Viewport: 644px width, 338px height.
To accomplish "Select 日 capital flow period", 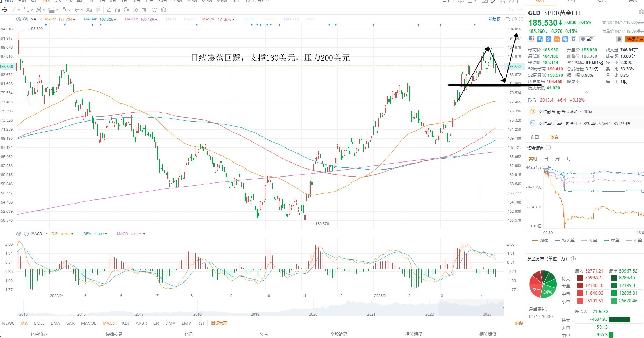I will [546, 159].
